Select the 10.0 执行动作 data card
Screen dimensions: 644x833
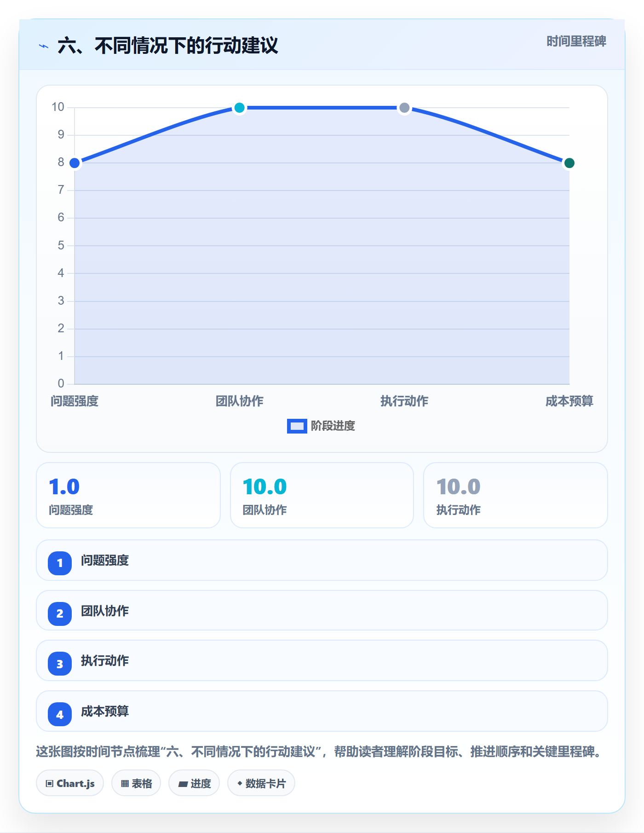coord(516,495)
